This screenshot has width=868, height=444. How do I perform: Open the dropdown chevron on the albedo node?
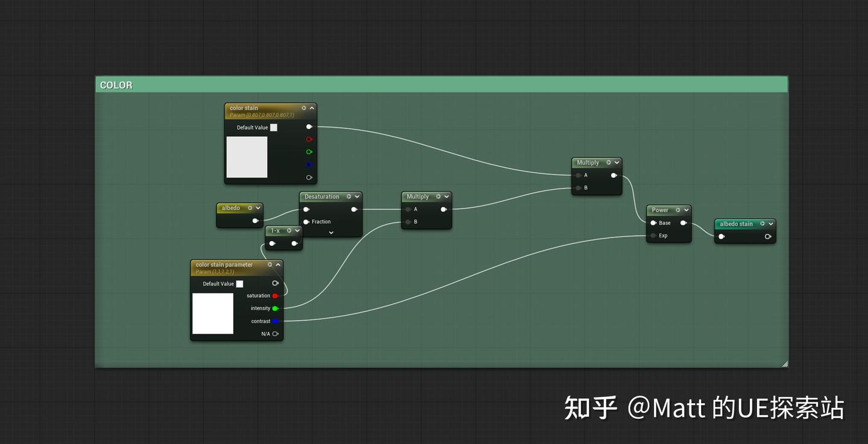click(258, 208)
